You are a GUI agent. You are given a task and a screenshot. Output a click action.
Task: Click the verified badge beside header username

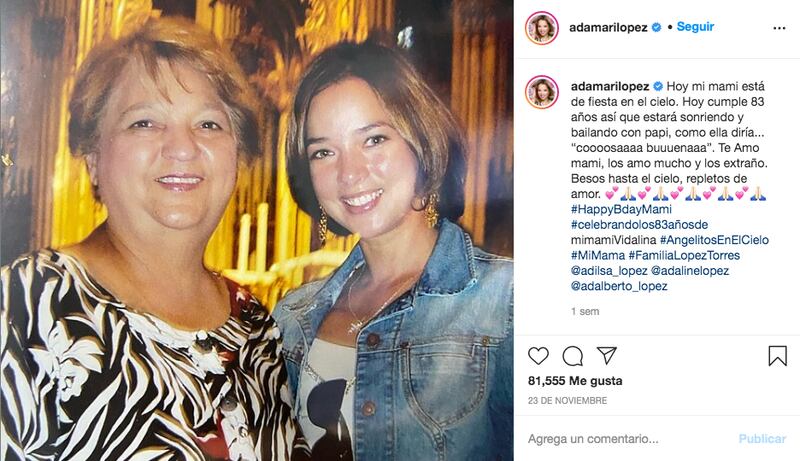point(657,28)
